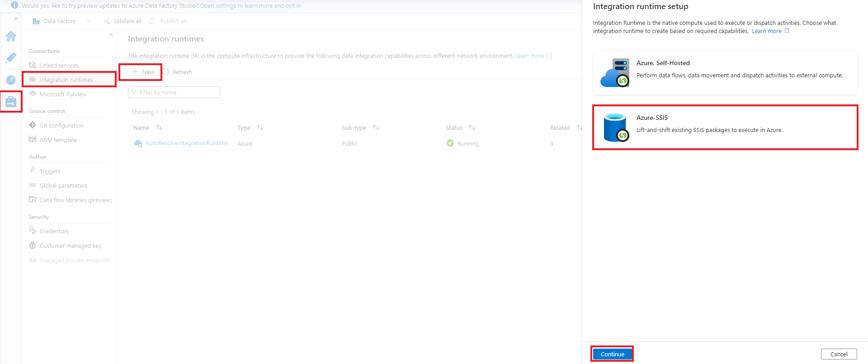Click the Global parameters icon
Image resolution: width=868 pixels, height=364 pixels.
[x=33, y=185]
